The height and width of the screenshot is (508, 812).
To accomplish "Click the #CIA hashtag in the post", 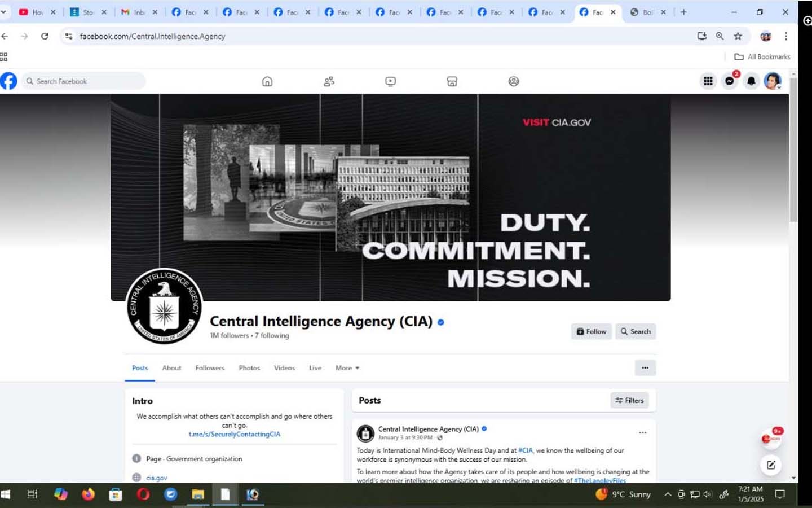I will coord(525,450).
